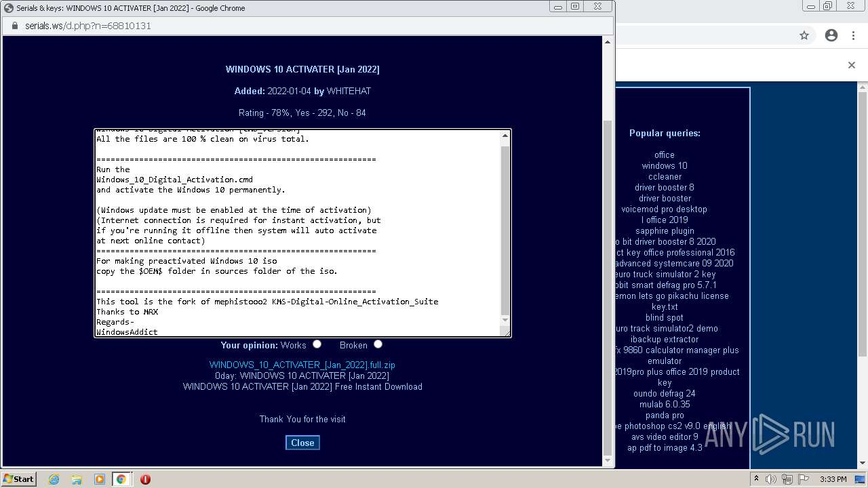Click the volume speaker tray icon
Image resolution: width=868 pixels, height=488 pixels.
click(x=770, y=479)
